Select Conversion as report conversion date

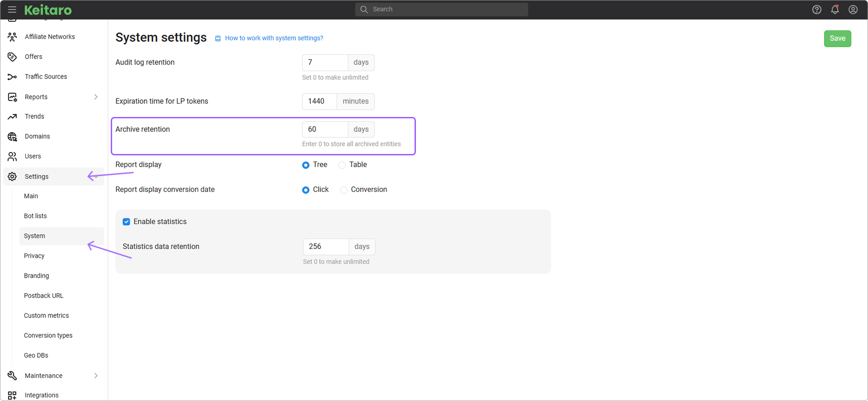[x=344, y=190]
